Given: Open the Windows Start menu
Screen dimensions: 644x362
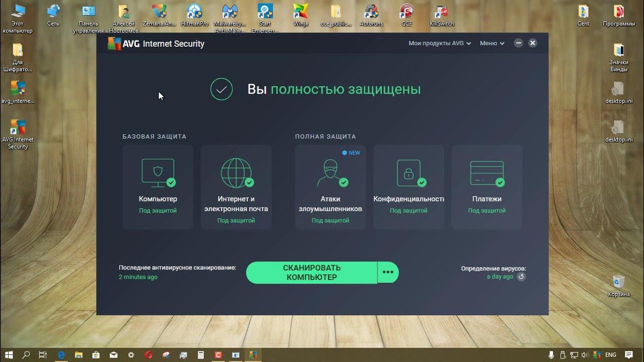Looking at the screenshot, I should 9,355.
